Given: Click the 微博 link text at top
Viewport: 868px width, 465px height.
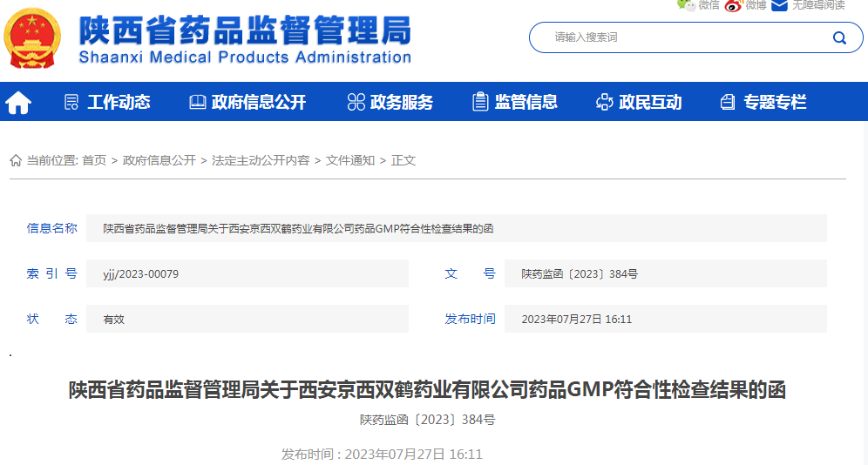Looking at the screenshot, I should pos(756,5).
